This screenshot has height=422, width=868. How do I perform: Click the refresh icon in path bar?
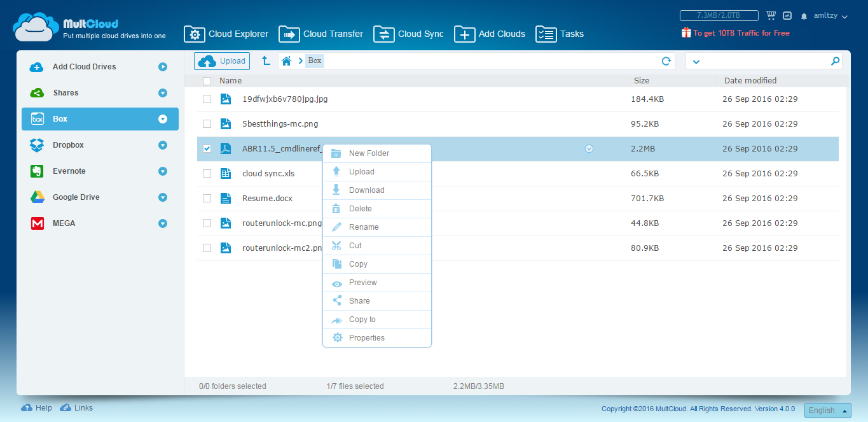666,61
